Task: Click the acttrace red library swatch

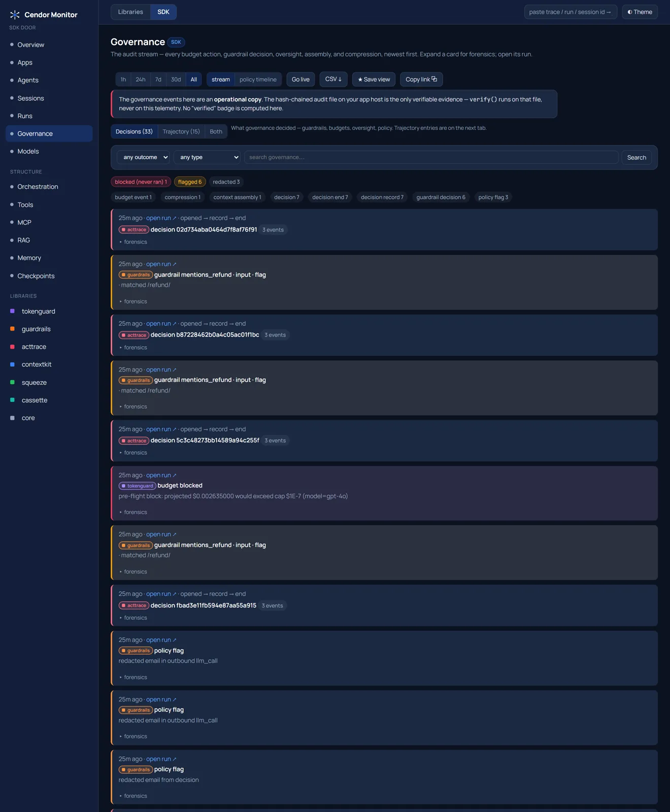Action: coord(12,347)
